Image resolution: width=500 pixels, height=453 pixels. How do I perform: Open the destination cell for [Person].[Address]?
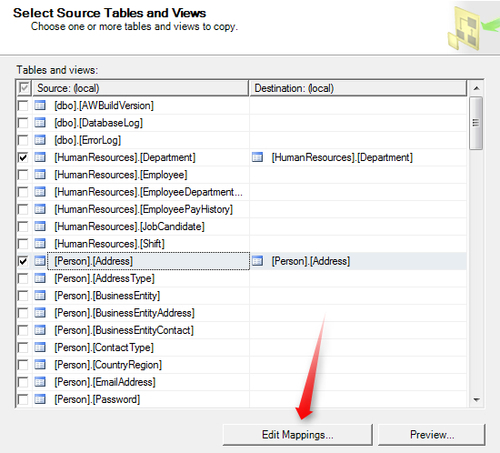[x=358, y=261]
